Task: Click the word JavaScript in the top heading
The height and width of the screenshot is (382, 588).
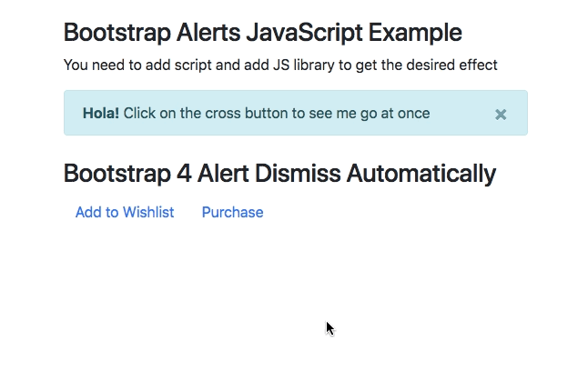Action: point(304,33)
